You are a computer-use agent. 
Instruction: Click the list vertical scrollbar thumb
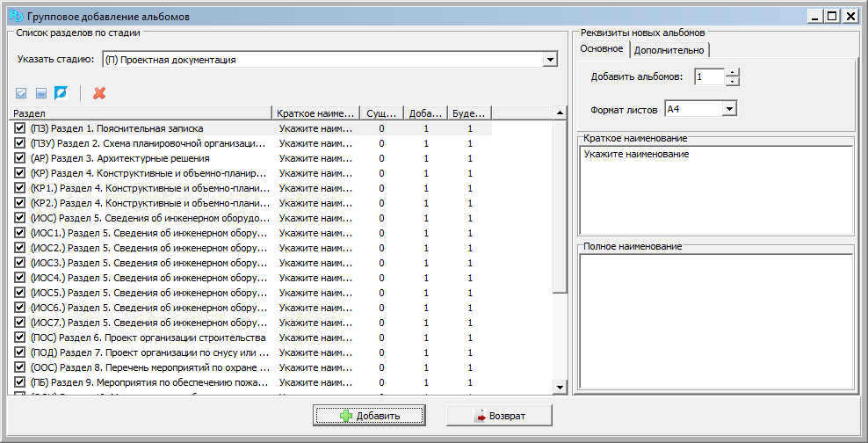560,206
